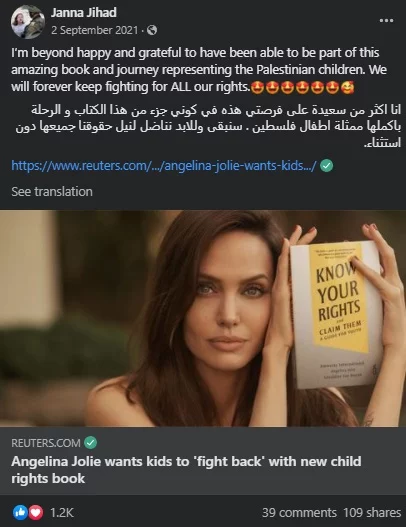Show the 39 comments
Image resolution: width=406 pixels, height=527 pixels.
point(299,513)
